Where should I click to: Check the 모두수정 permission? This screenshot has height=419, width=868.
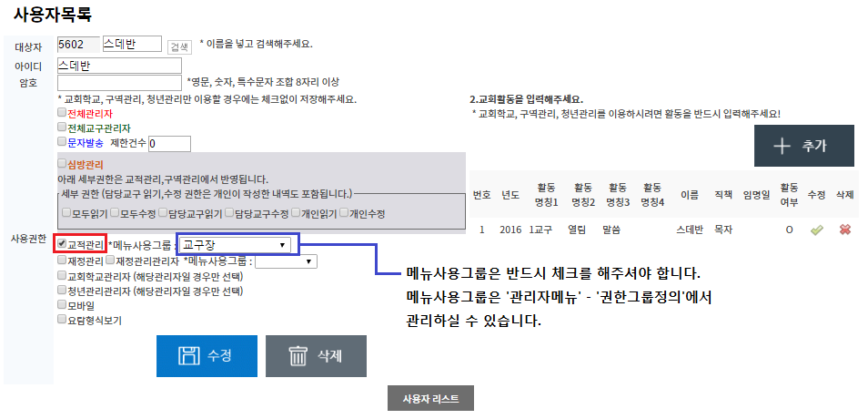(115, 213)
